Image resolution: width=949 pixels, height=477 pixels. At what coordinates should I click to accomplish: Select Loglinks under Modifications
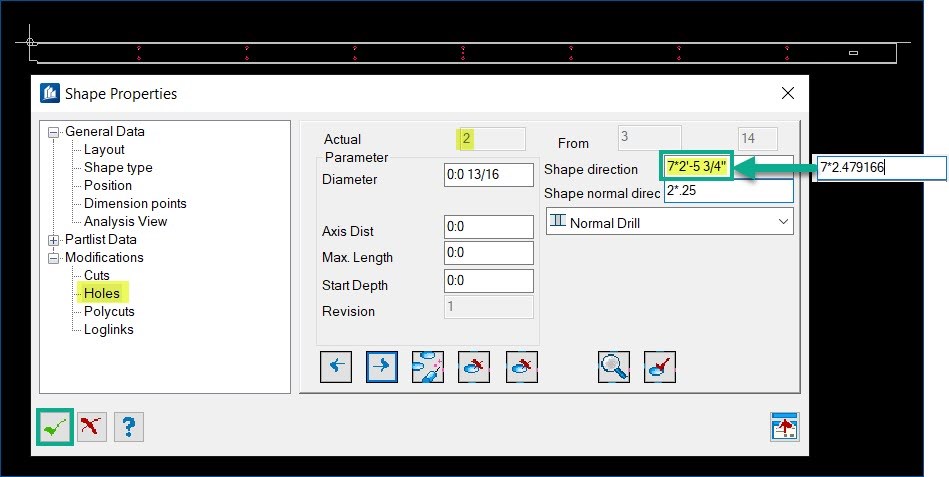(x=108, y=329)
